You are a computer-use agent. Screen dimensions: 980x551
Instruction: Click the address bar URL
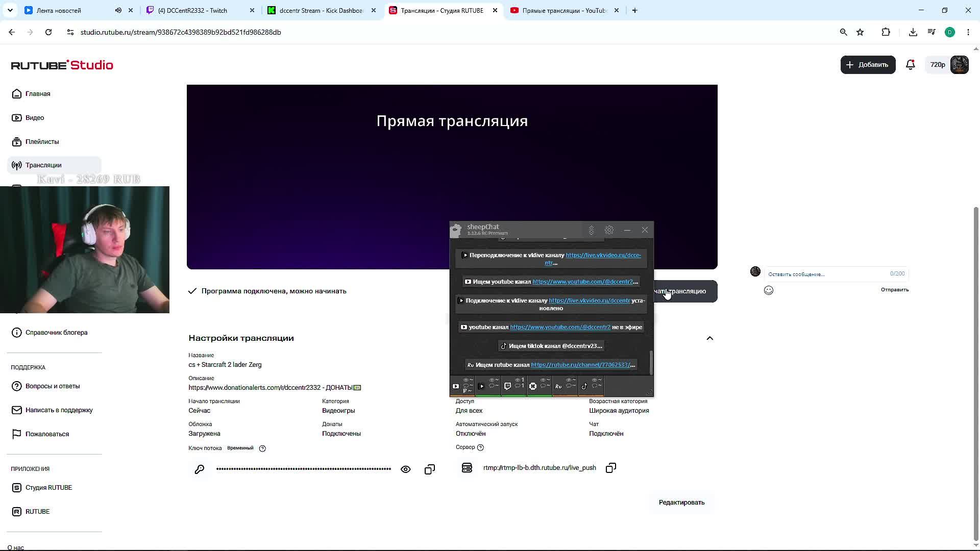coord(181,32)
